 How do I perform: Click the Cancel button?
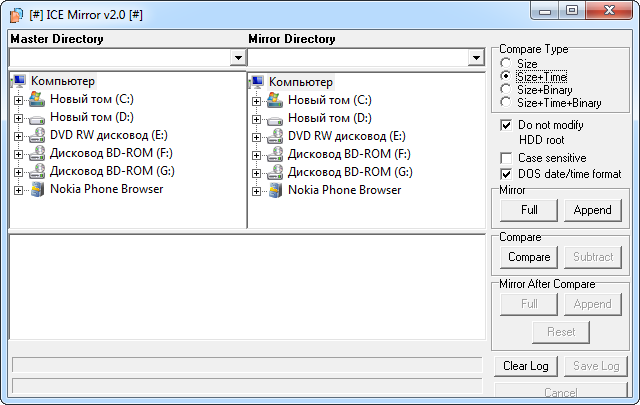point(561,391)
